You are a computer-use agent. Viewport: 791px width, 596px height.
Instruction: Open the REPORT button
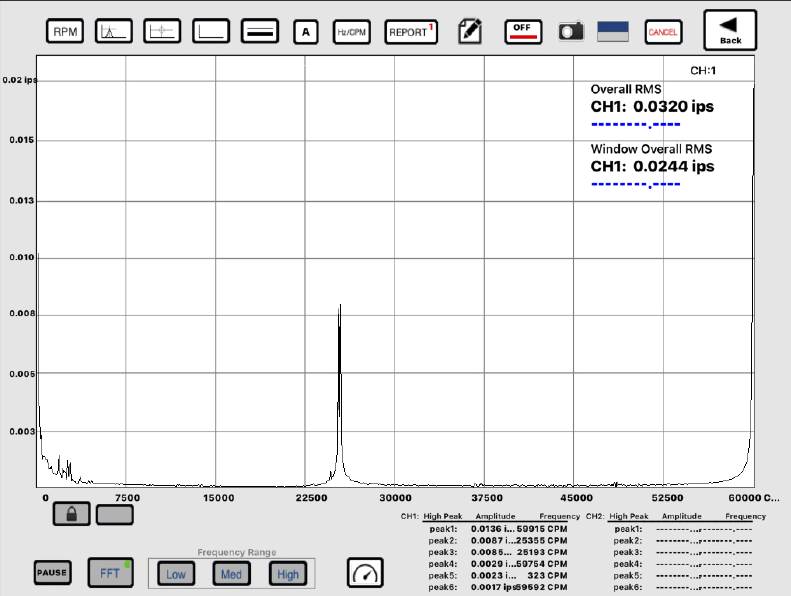(411, 32)
